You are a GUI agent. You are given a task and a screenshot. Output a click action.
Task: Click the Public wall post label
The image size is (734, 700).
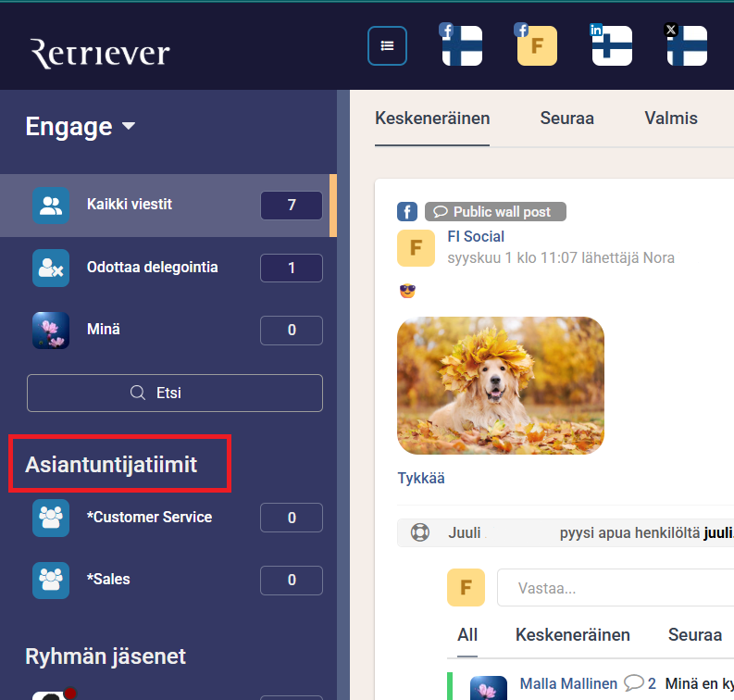tap(495, 212)
